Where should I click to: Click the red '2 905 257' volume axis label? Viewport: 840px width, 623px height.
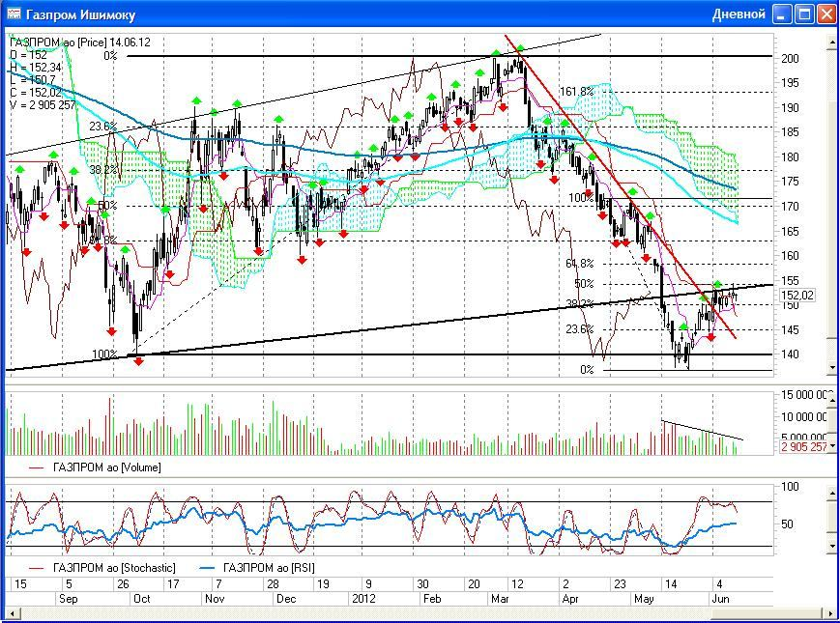pos(802,446)
